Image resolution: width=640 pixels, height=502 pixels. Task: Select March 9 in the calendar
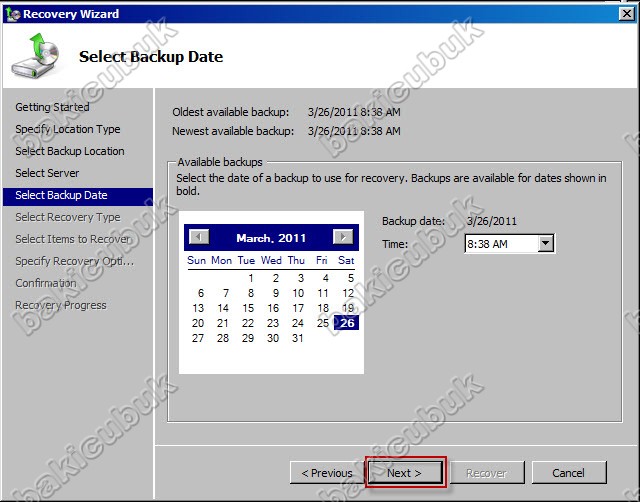pos(276,293)
